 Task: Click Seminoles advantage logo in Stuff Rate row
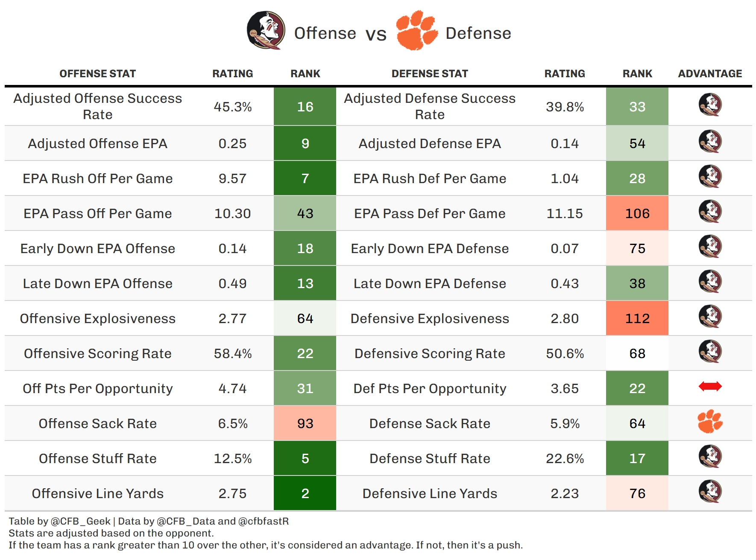(710, 457)
